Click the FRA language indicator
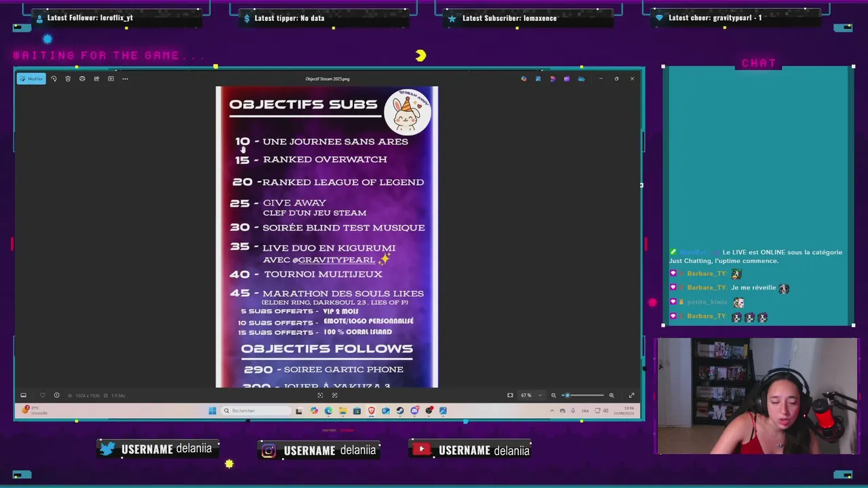This screenshot has height=488, width=868. tap(585, 411)
